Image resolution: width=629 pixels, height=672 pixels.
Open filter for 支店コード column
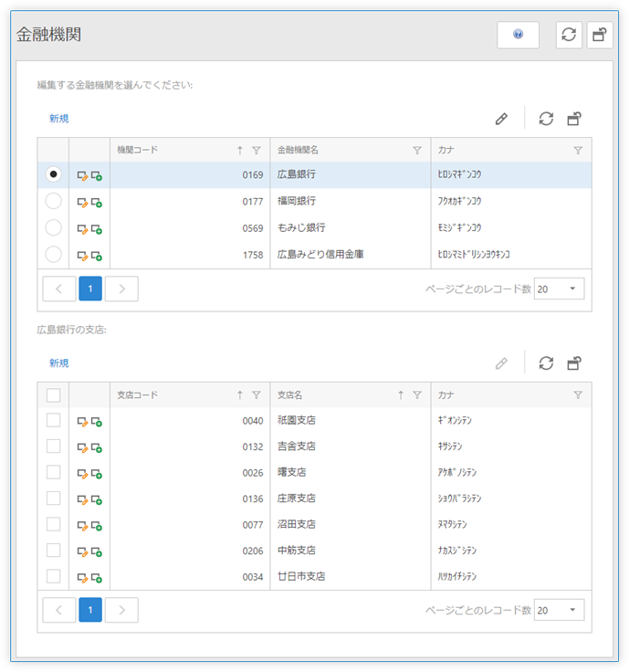[x=257, y=395]
